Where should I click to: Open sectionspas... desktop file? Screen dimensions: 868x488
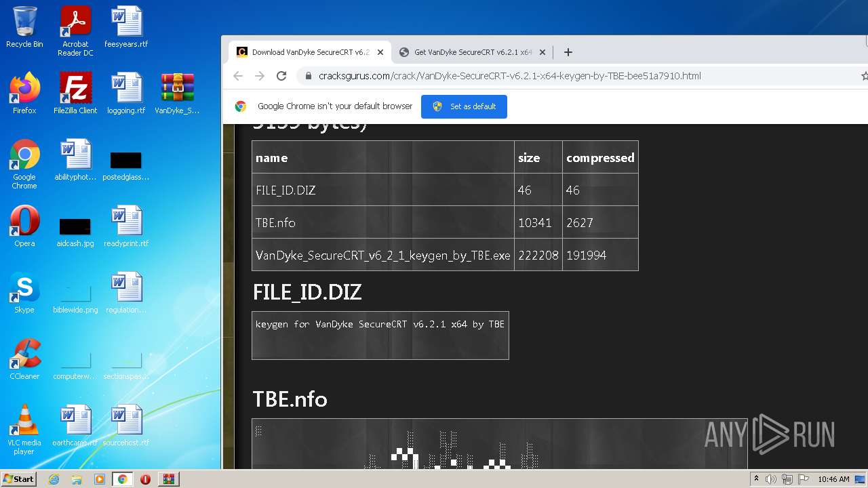tap(126, 365)
